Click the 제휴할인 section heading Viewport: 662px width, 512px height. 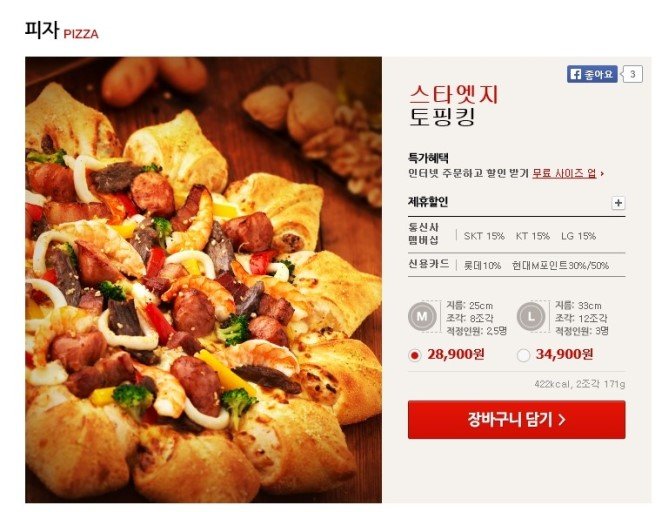click(428, 202)
